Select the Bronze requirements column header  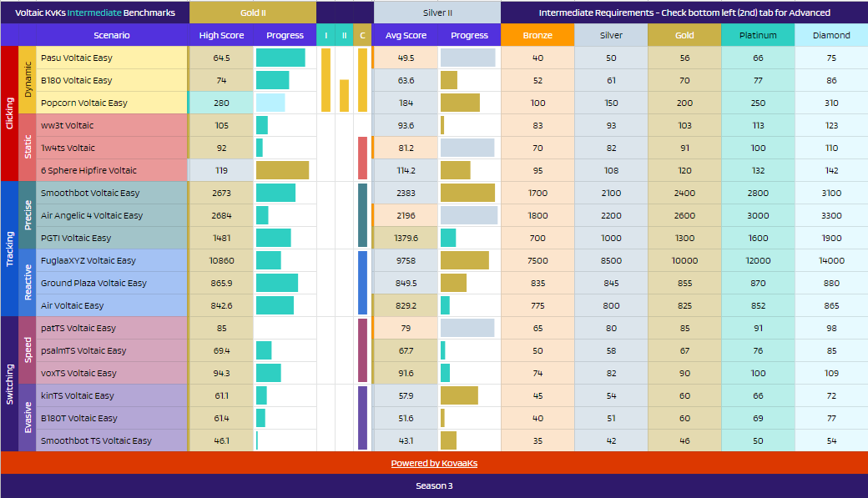pyautogui.click(x=537, y=35)
